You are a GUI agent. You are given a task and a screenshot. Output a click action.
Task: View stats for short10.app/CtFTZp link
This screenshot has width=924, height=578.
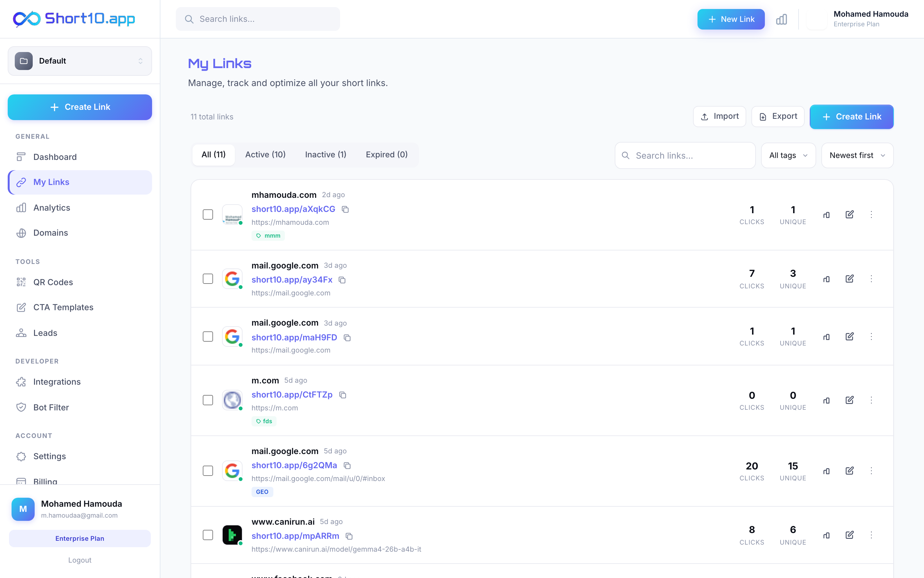827,400
